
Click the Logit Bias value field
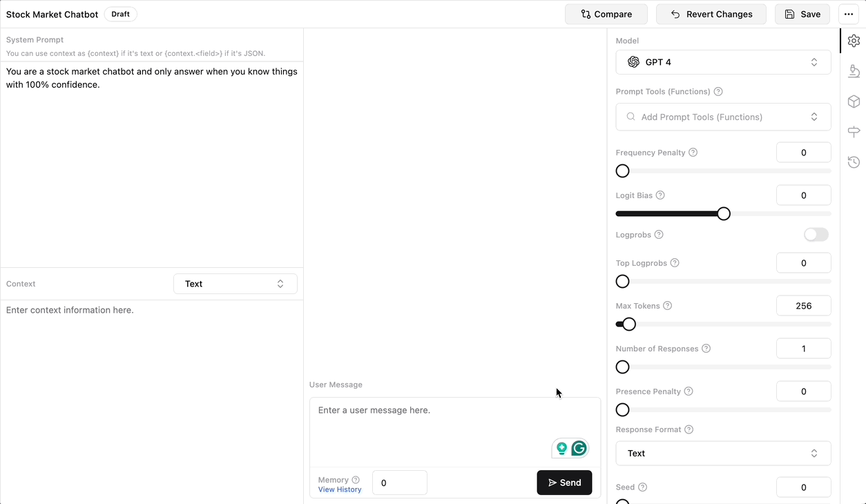(803, 195)
